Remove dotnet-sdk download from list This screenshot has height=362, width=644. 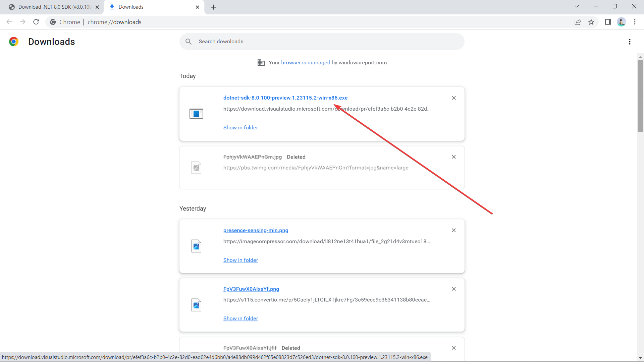click(x=454, y=98)
